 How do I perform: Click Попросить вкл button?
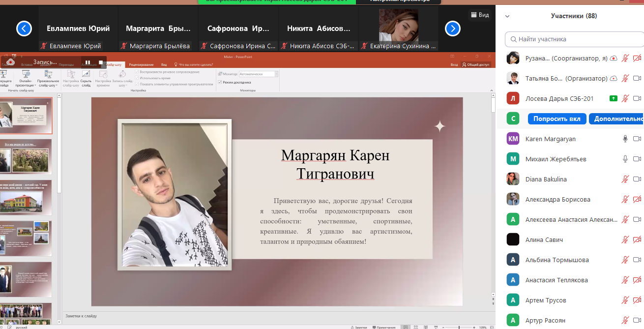coord(557,119)
